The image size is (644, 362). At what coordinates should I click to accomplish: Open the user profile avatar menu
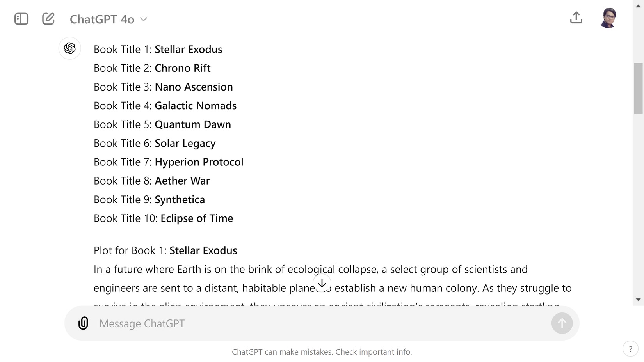(x=608, y=18)
